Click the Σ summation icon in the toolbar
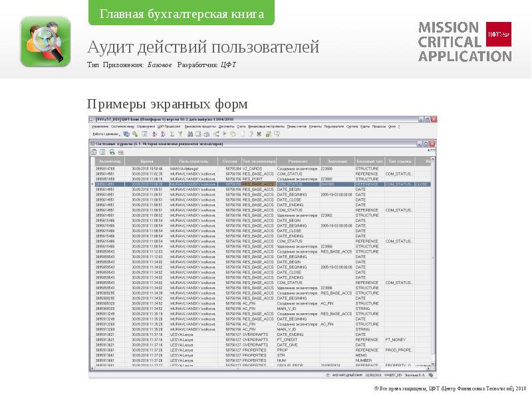This screenshot has width=532, height=399. pos(172,133)
